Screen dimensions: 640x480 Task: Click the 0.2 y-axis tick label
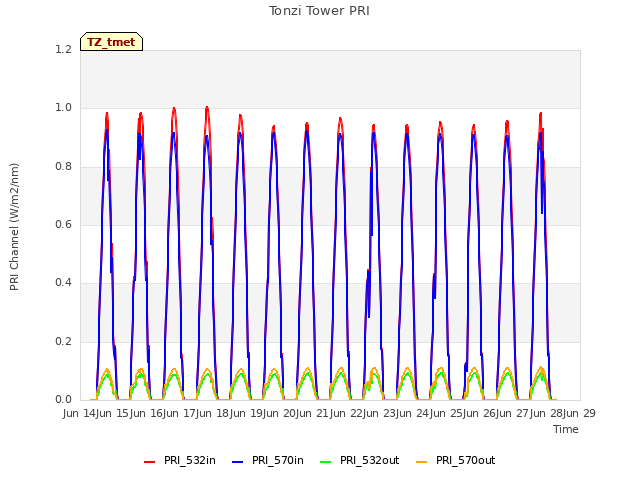pos(63,341)
